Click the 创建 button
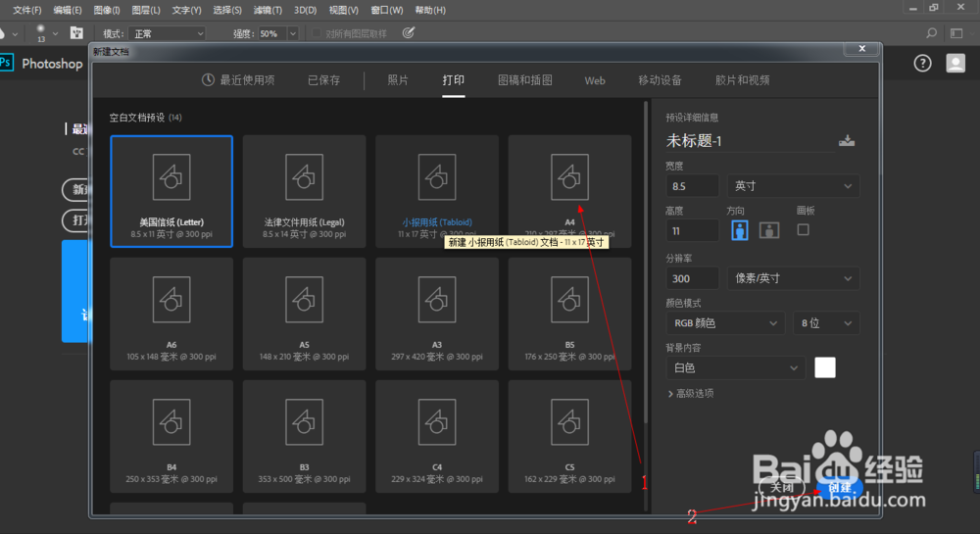980x534 pixels. (840, 487)
